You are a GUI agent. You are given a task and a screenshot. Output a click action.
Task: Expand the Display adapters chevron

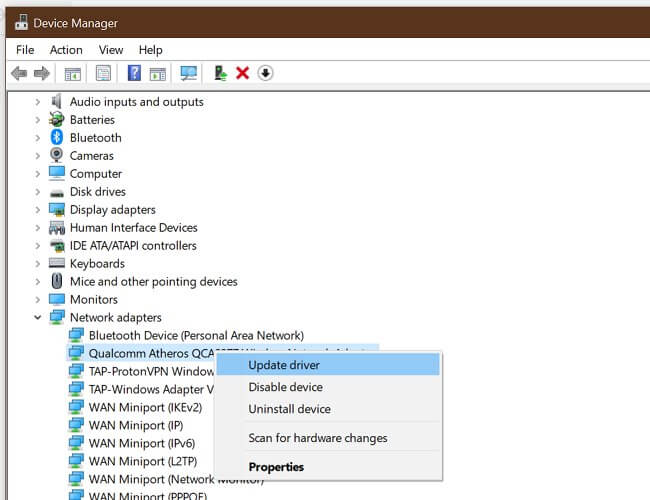(x=38, y=209)
